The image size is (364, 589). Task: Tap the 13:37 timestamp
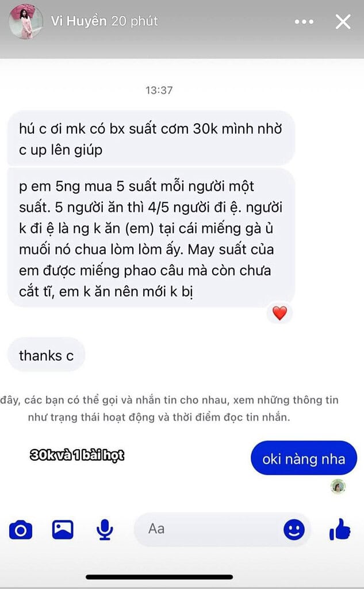[159, 90]
